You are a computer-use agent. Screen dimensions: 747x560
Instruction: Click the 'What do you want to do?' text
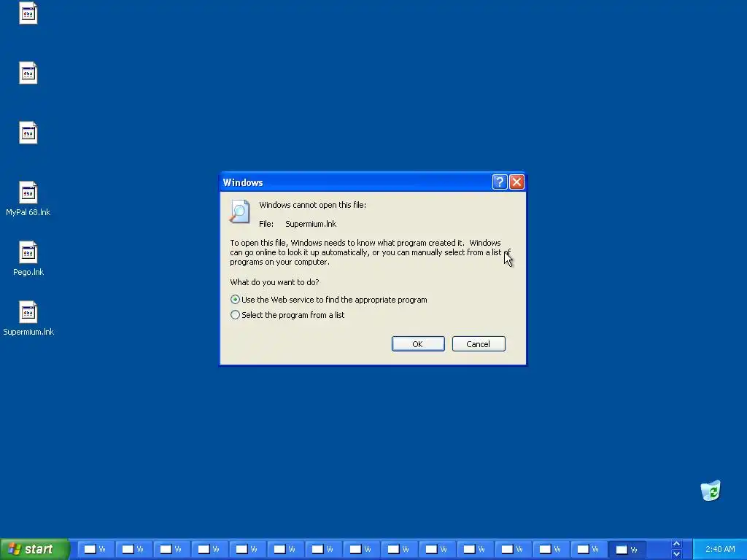[274, 282]
